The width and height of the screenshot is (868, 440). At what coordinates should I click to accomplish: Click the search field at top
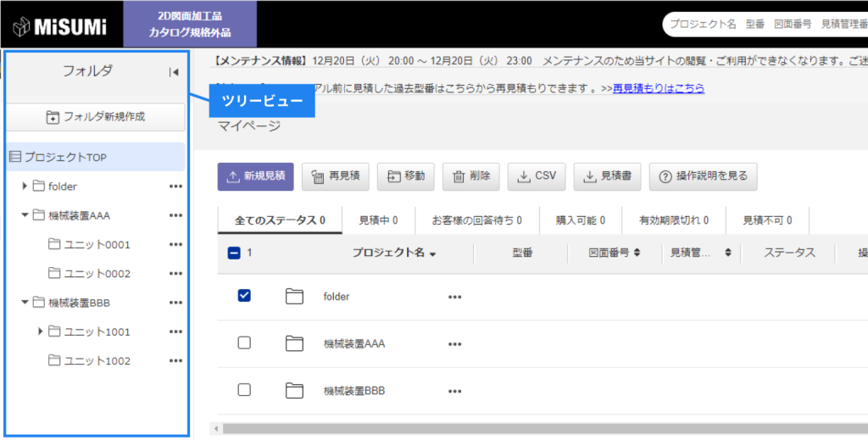tap(765, 25)
